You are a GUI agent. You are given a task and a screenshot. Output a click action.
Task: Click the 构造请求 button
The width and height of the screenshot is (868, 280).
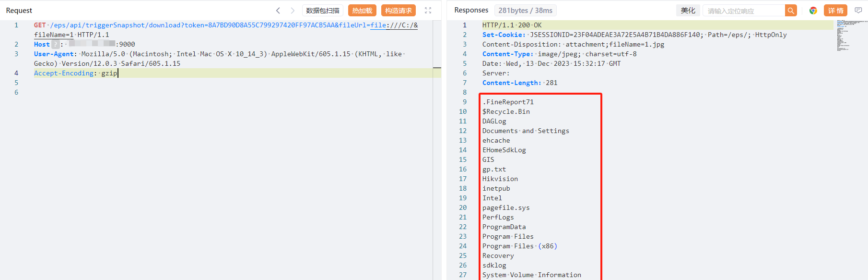point(399,11)
